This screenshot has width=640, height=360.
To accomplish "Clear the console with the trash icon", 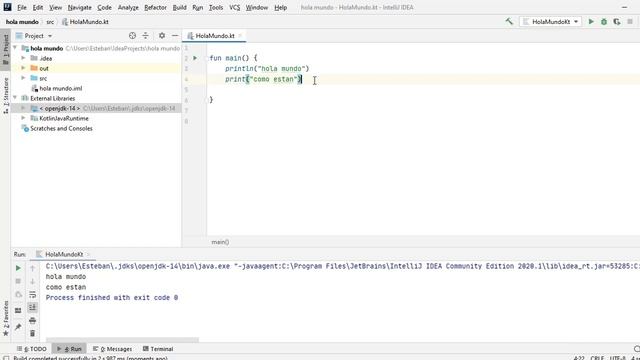I will click(x=33, y=333).
